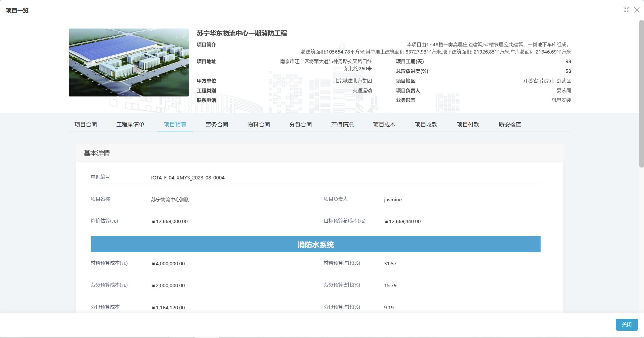
Task: Open the 劳务合同 tab
Action: click(x=217, y=124)
